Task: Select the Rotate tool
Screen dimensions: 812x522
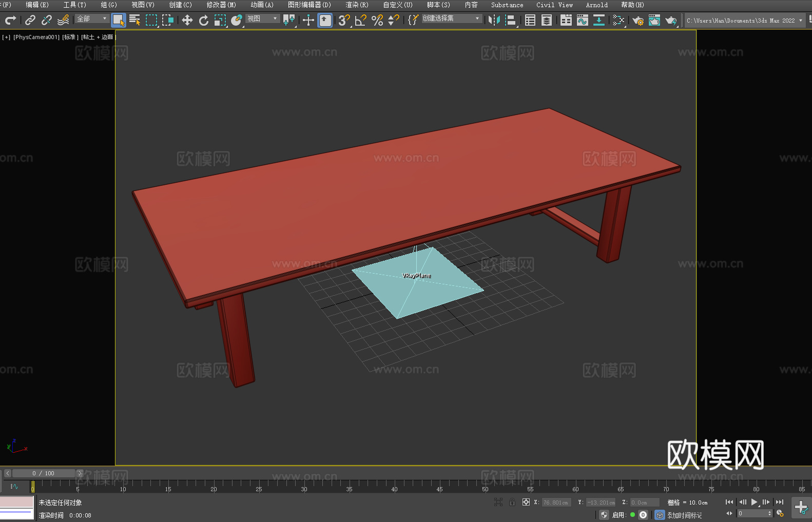Action: tap(204, 20)
